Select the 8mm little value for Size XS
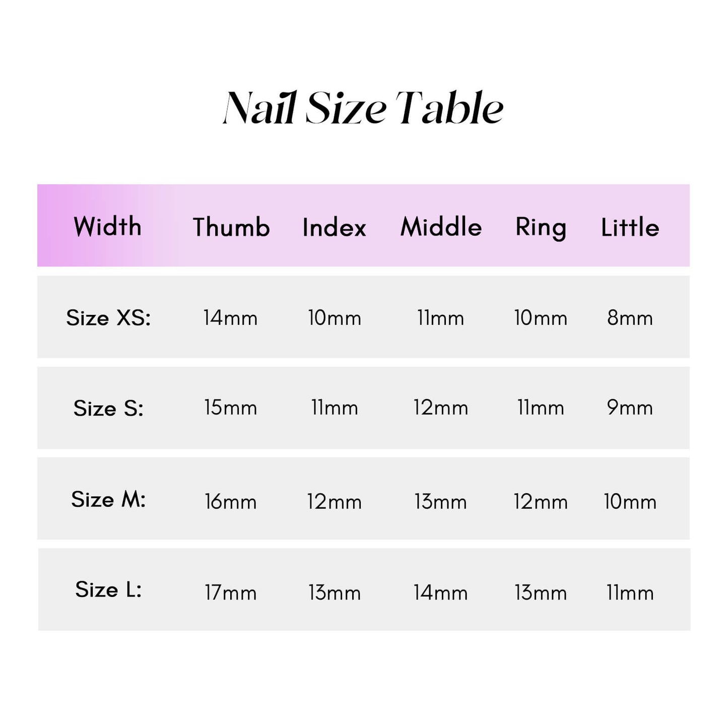Viewport: 728px width, 728px height. point(630,318)
